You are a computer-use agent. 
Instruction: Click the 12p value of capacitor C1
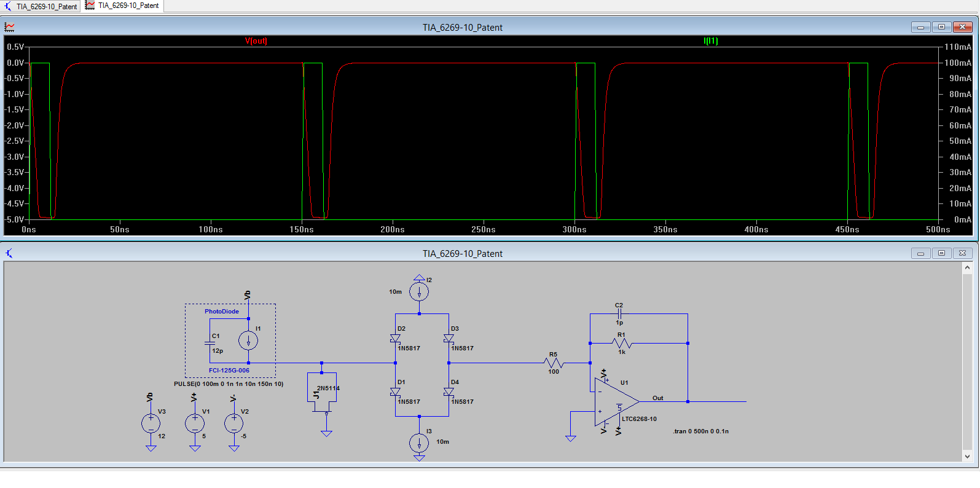218,350
